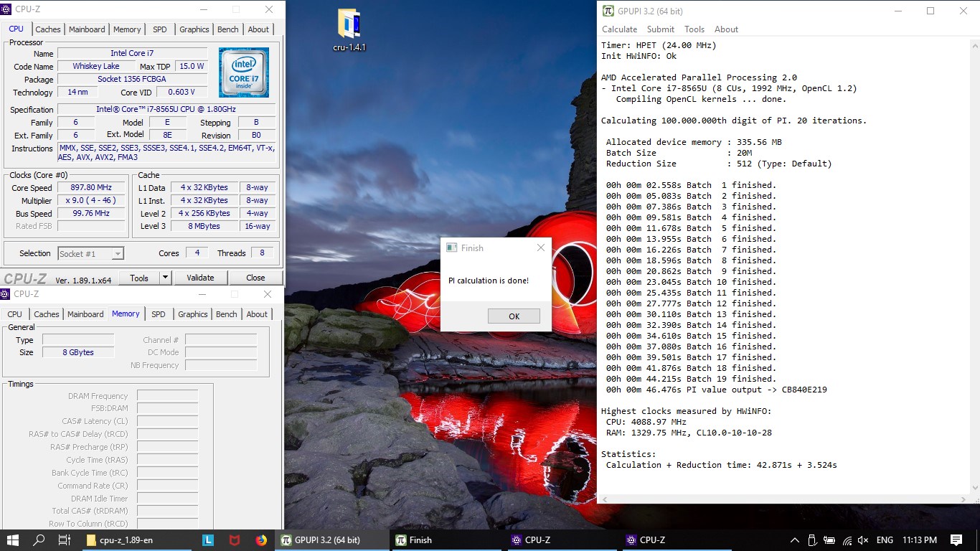The width and height of the screenshot is (980, 551).
Task: Launch Firefox from the taskbar
Action: pos(261,540)
